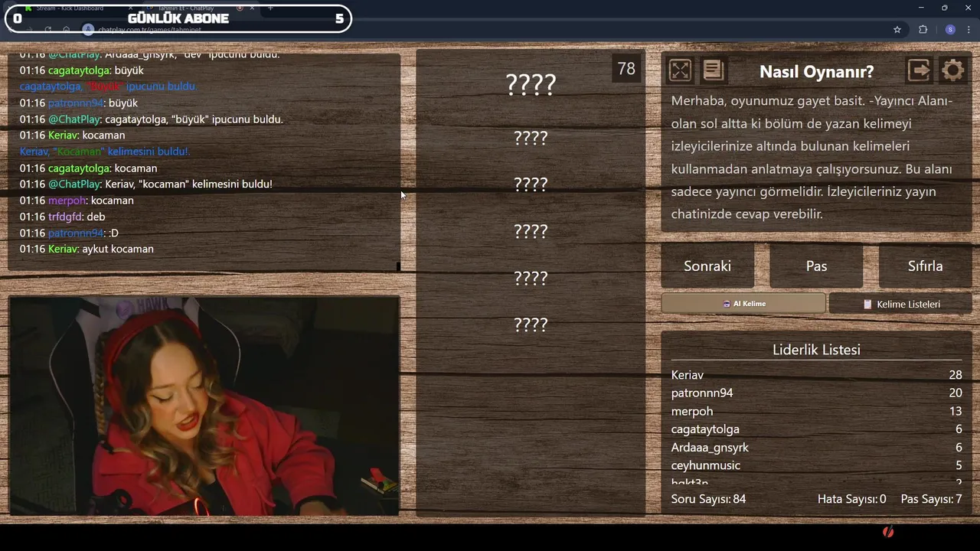Click chat message 'Keriav: aykut kocaman'

87,249
